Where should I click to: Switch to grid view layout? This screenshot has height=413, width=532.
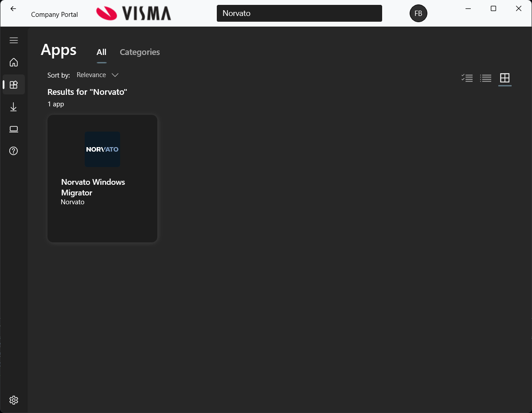coord(505,78)
